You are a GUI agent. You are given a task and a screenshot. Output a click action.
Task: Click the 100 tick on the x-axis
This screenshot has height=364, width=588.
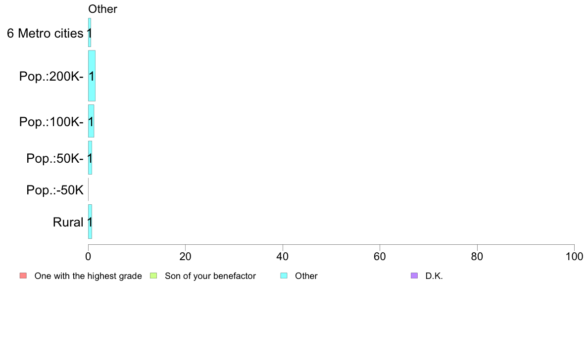tap(574, 256)
